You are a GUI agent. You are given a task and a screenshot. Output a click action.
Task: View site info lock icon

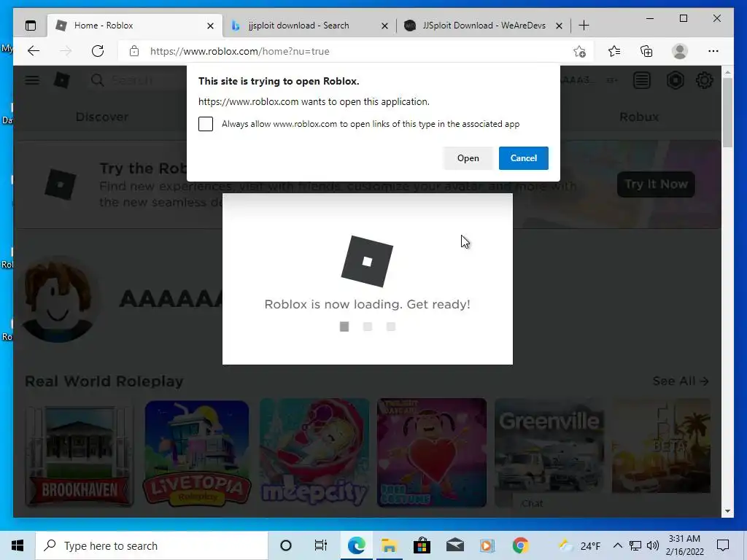point(134,51)
